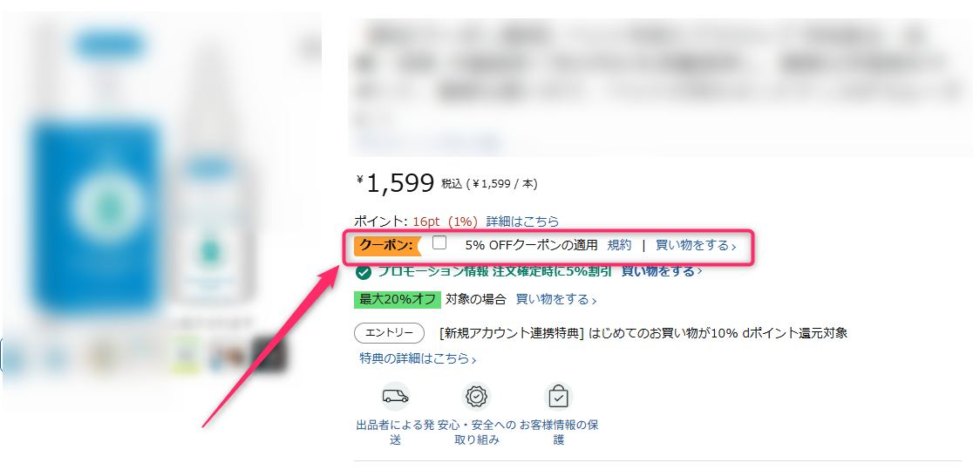Screen dimensions: 980x470
Task: Open 買い物をする link in coupon row
Action: point(696,246)
